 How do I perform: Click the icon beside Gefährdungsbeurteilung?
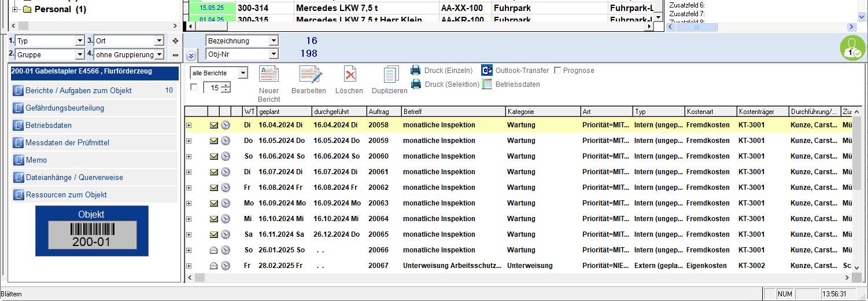(x=19, y=108)
